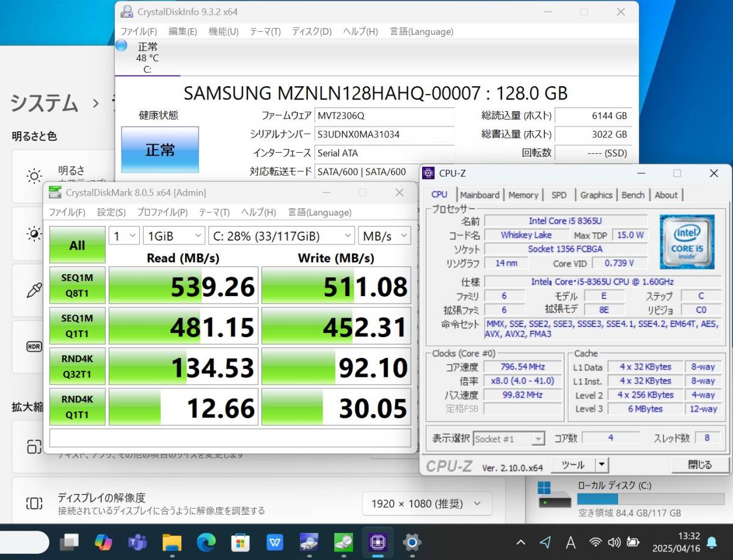This screenshot has width=733, height=560.
Task: Expand the 1920 × 1080 display resolution dropdown
Action: point(426,504)
